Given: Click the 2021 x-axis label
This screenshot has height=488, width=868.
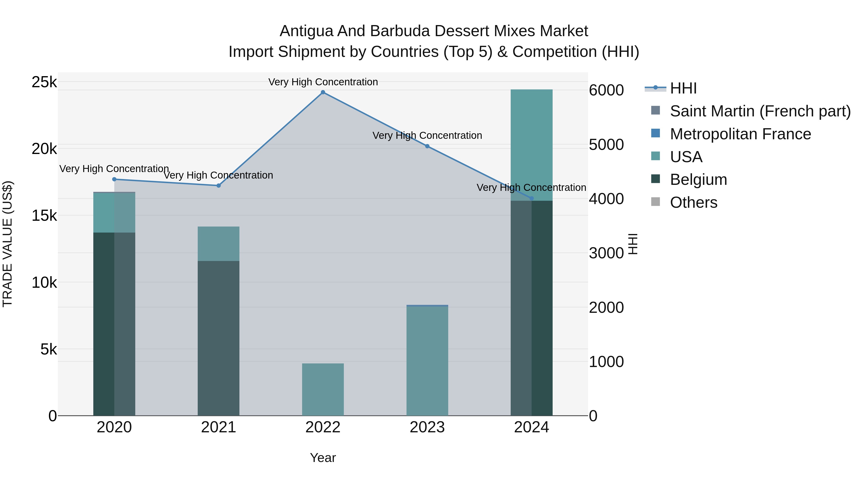Looking at the screenshot, I should coord(218,427).
